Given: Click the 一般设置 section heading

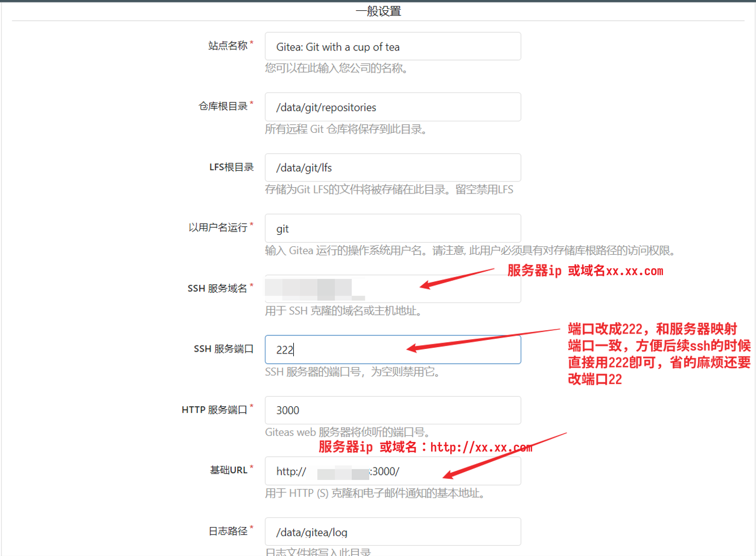Looking at the screenshot, I should (x=378, y=11).
